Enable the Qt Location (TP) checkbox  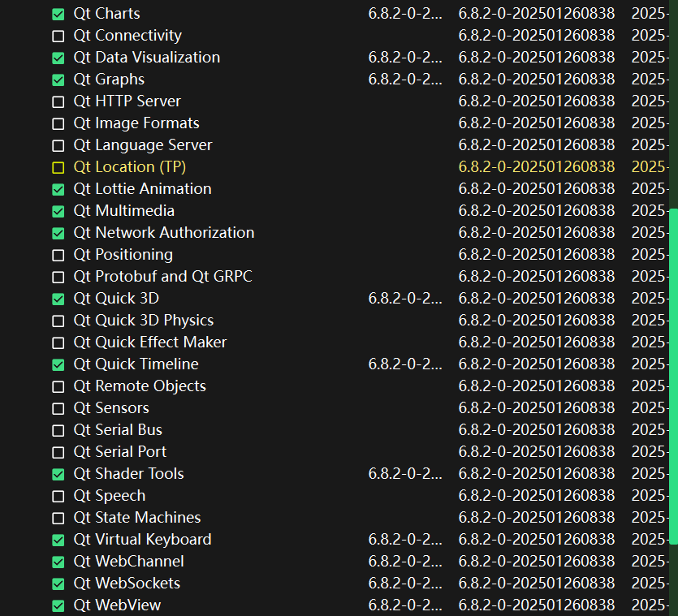pyautogui.click(x=58, y=168)
